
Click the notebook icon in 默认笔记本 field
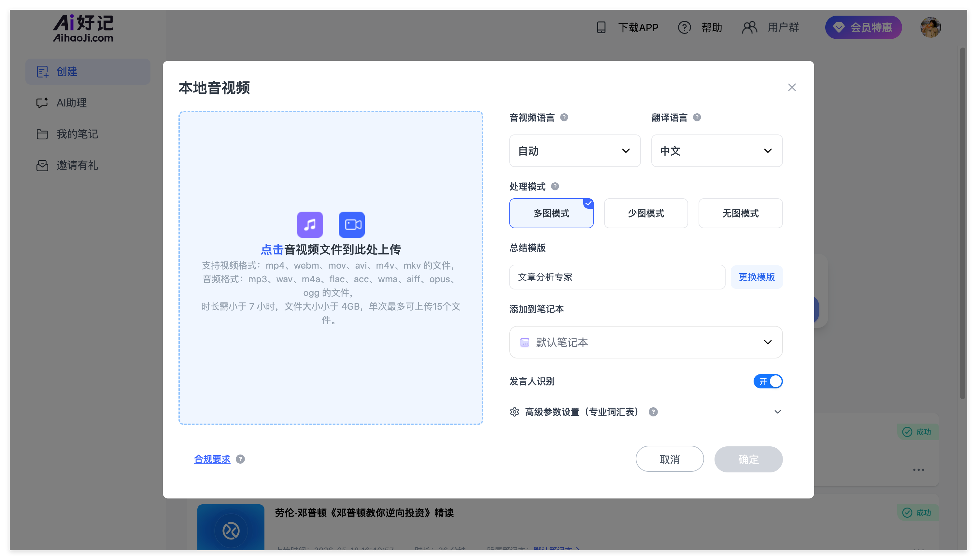point(524,342)
